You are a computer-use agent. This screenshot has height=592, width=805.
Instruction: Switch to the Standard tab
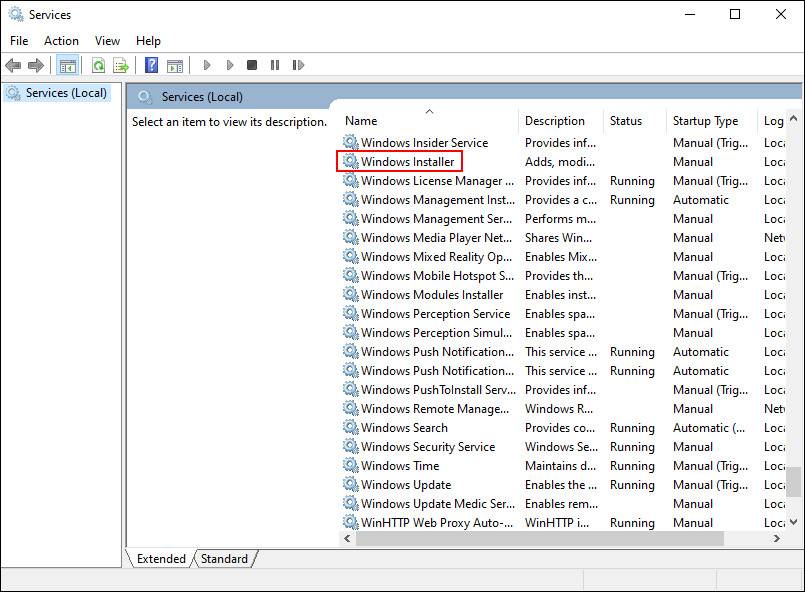[x=224, y=559]
